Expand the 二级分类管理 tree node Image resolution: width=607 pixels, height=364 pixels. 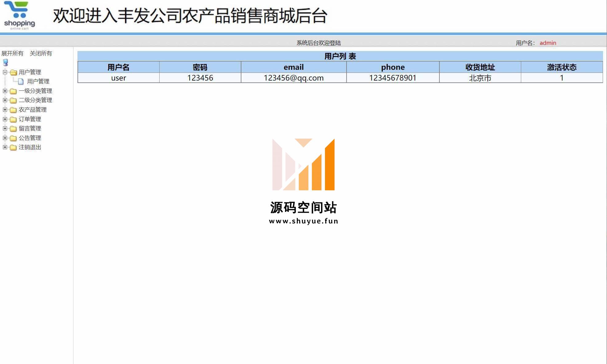coord(5,100)
